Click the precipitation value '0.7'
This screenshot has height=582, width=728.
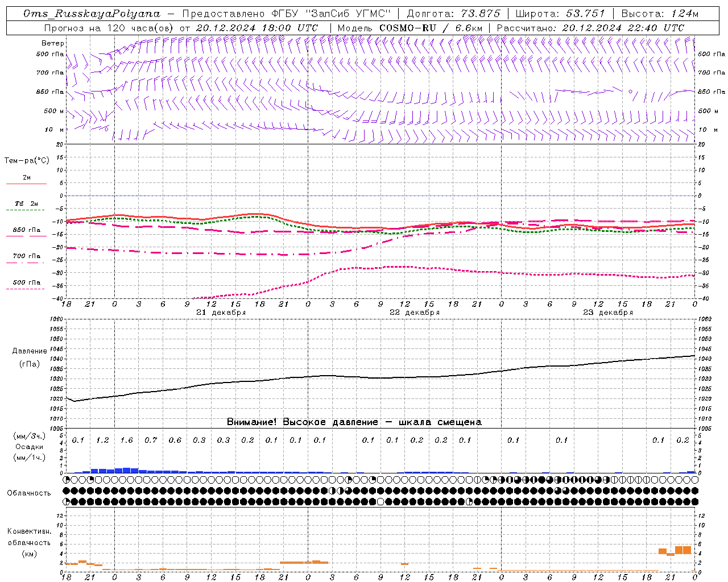tap(151, 440)
